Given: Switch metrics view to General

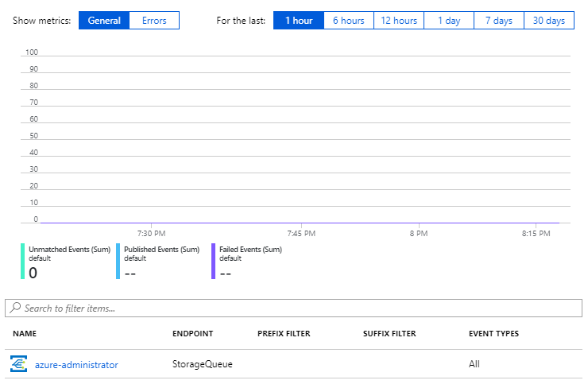Looking at the screenshot, I should (x=104, y=21).
